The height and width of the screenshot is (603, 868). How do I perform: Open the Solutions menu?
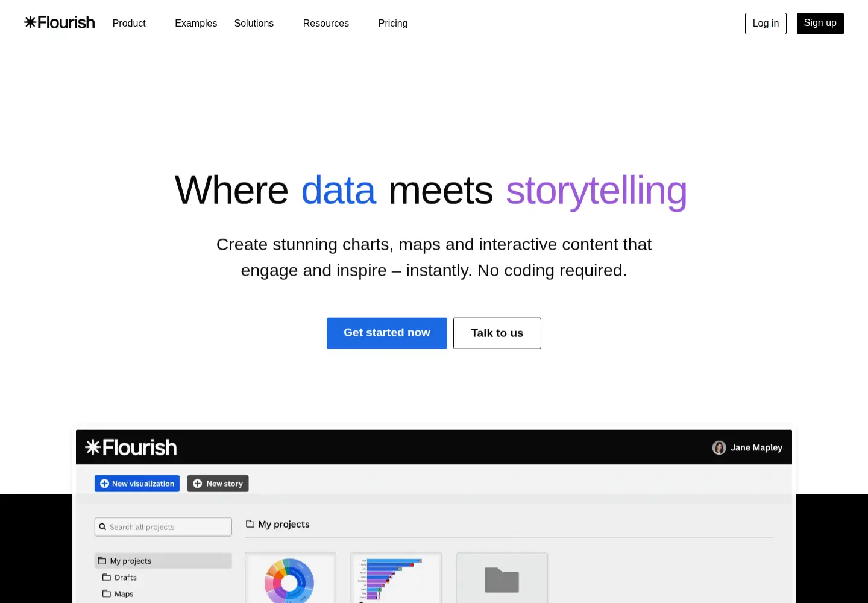click(x=254, y=23)
